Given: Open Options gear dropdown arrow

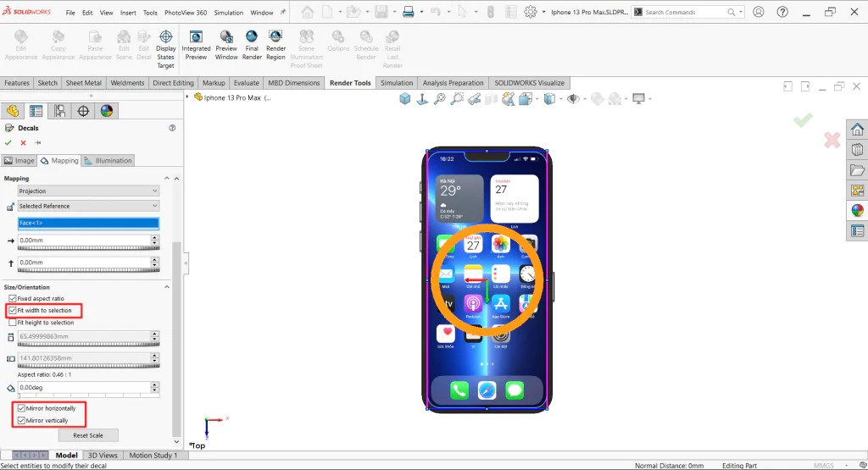Looking at the screenshot, I should [x=543, y=12].
